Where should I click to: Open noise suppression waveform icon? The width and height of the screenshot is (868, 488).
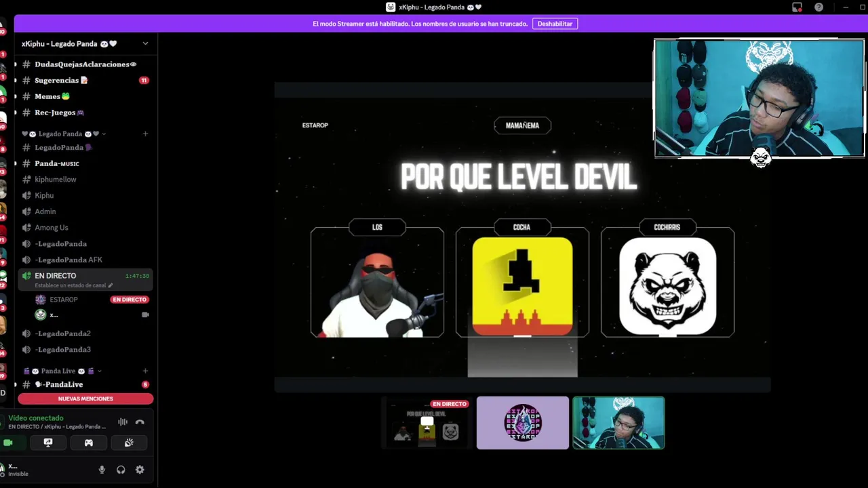point(123,422)
